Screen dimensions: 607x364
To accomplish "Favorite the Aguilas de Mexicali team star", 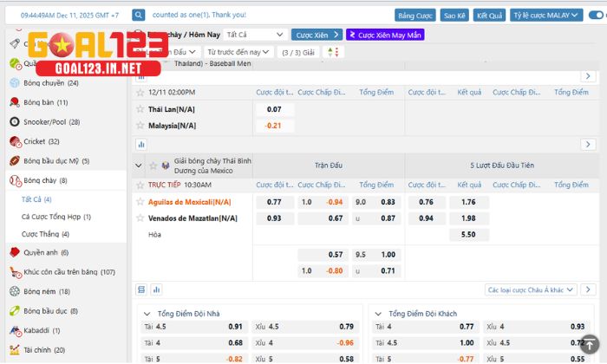I will [x=140, y=202].
